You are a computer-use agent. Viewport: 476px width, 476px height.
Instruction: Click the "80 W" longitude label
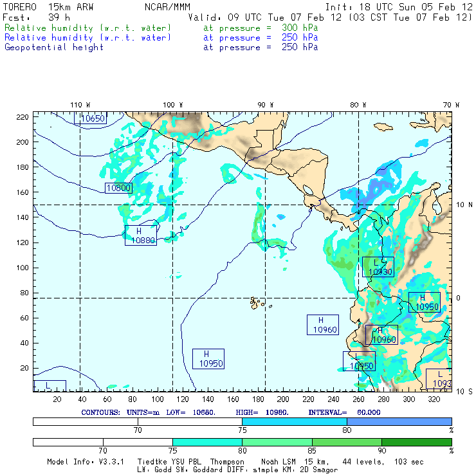[x=358, y=105]
